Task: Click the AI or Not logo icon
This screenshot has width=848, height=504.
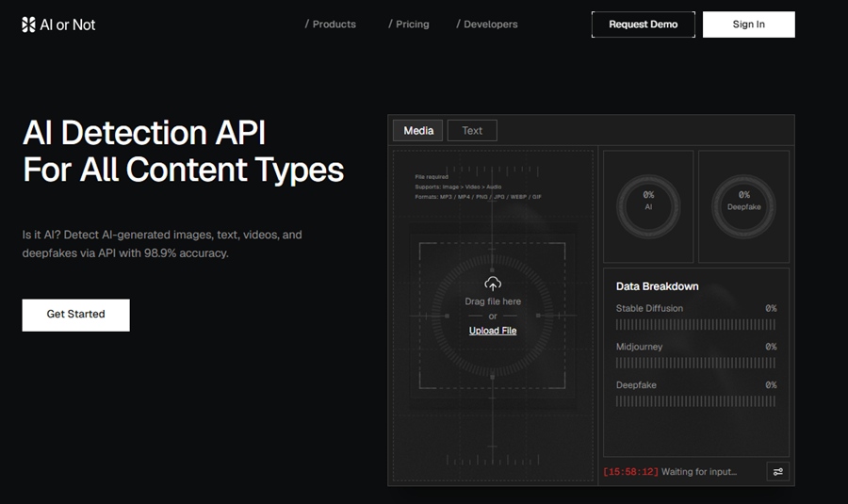Action: (x=28, y=24)
